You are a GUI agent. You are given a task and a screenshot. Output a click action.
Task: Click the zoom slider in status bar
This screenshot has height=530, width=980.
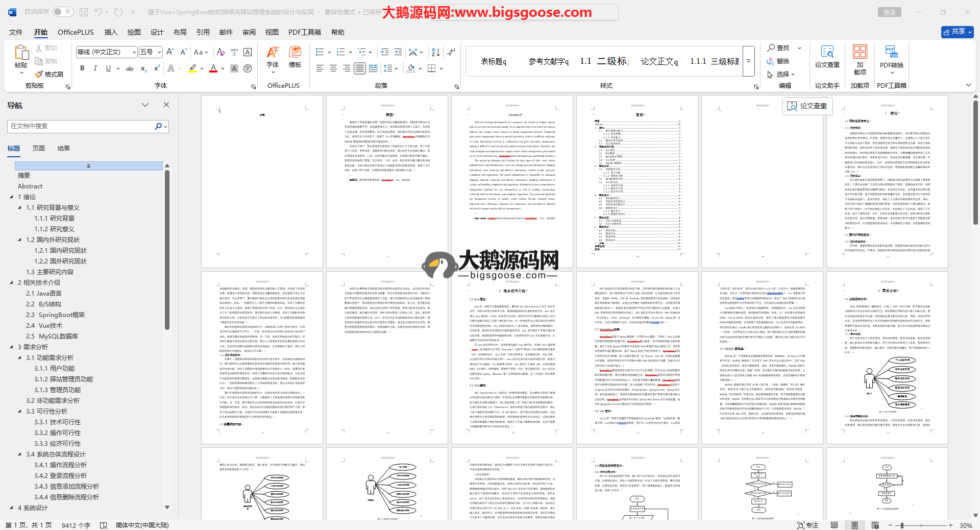pos(902,525)
